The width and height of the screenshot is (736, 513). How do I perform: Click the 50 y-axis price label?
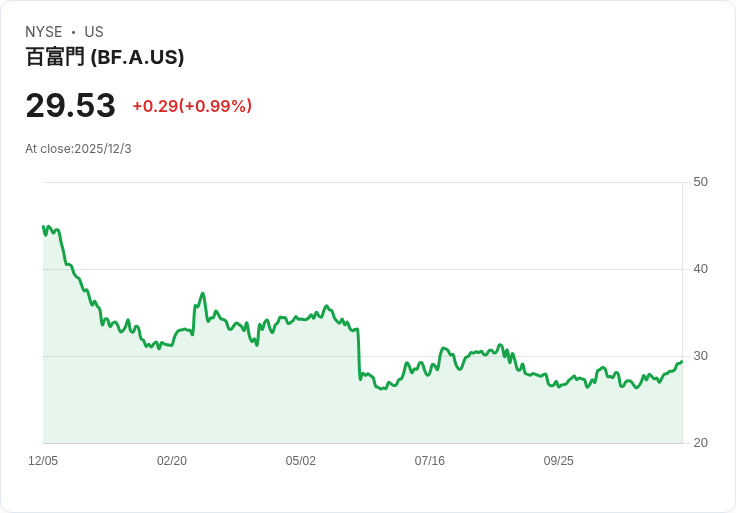tap(700, 182)
